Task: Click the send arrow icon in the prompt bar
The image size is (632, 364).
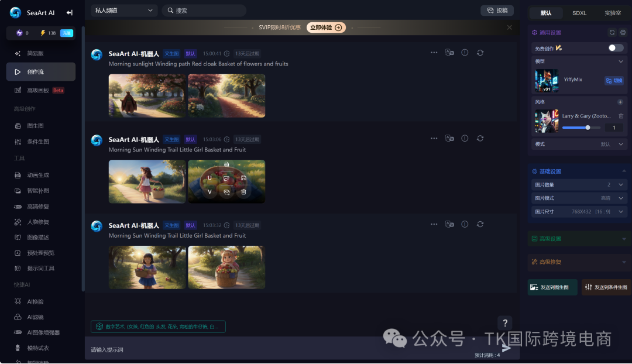Action: tap(507, 348)
